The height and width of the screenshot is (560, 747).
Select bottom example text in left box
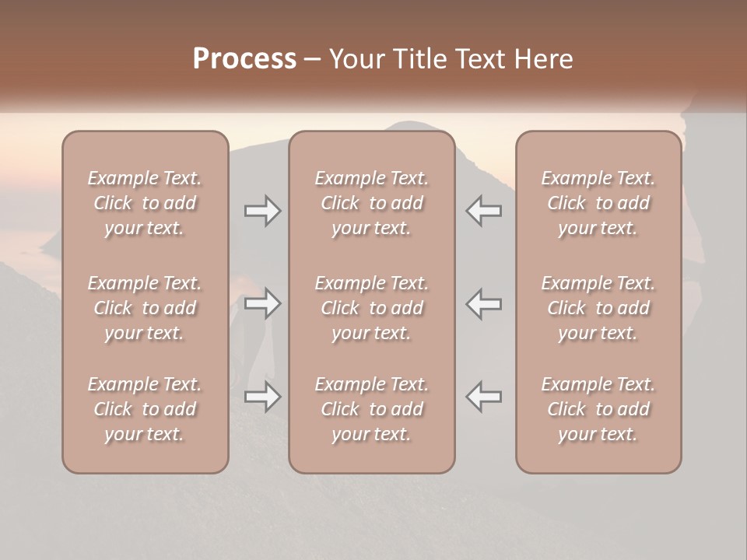(x=145, y=408)
